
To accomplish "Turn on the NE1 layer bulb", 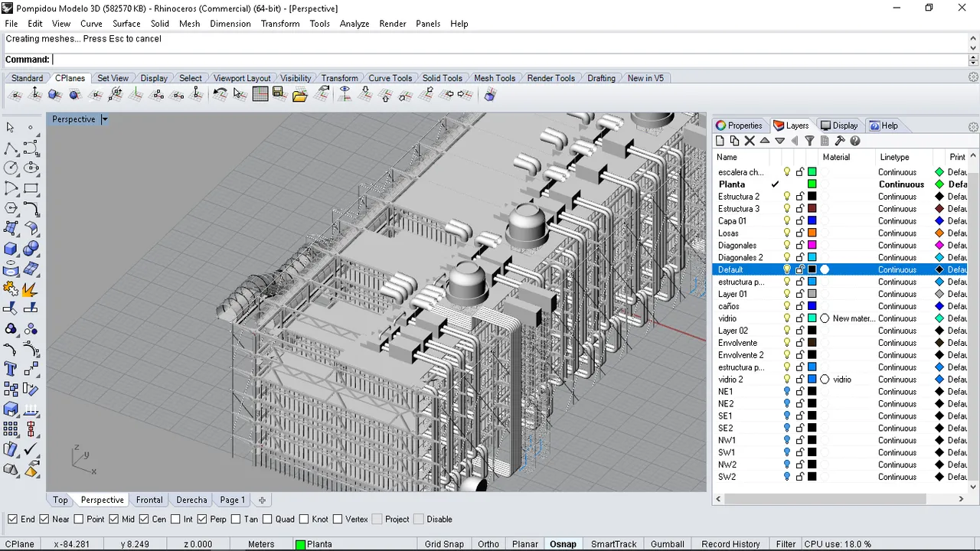I will coord(787,392).
